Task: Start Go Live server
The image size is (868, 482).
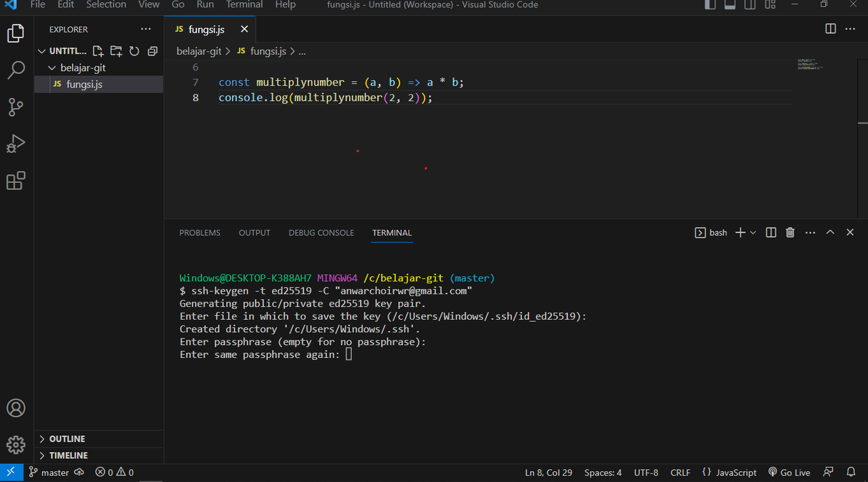Action: coord(789,473)
